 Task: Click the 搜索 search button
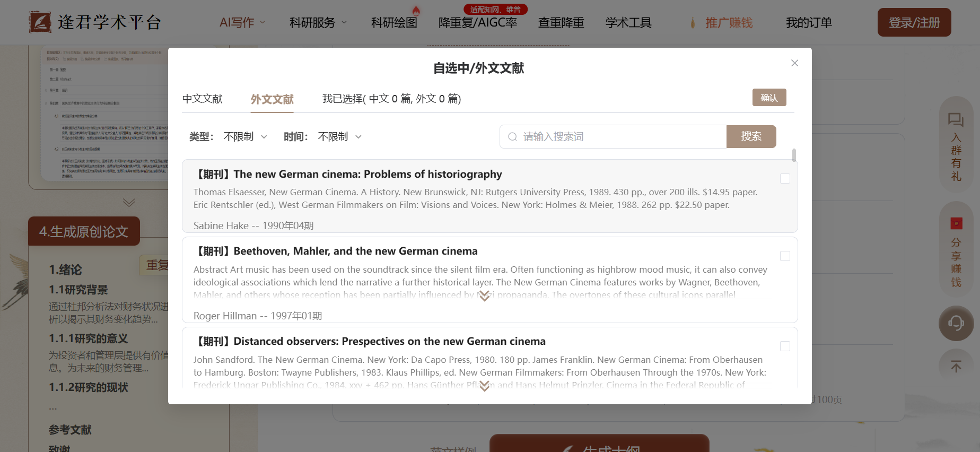(751, 136)
